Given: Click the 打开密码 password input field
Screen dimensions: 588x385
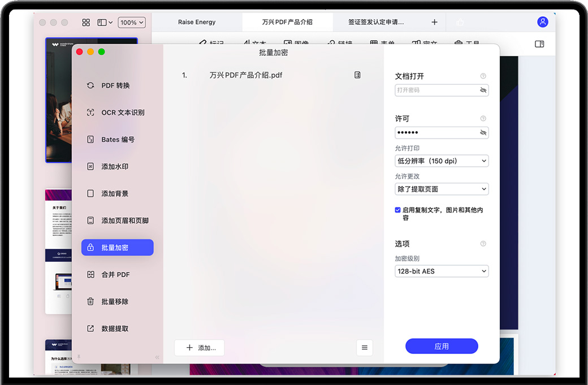Looking at the screenshot, I should pos(435,90).
